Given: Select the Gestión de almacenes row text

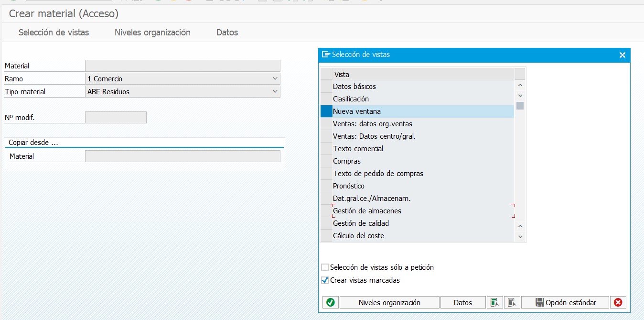Looking at the screenshot, I should (367, 211).
